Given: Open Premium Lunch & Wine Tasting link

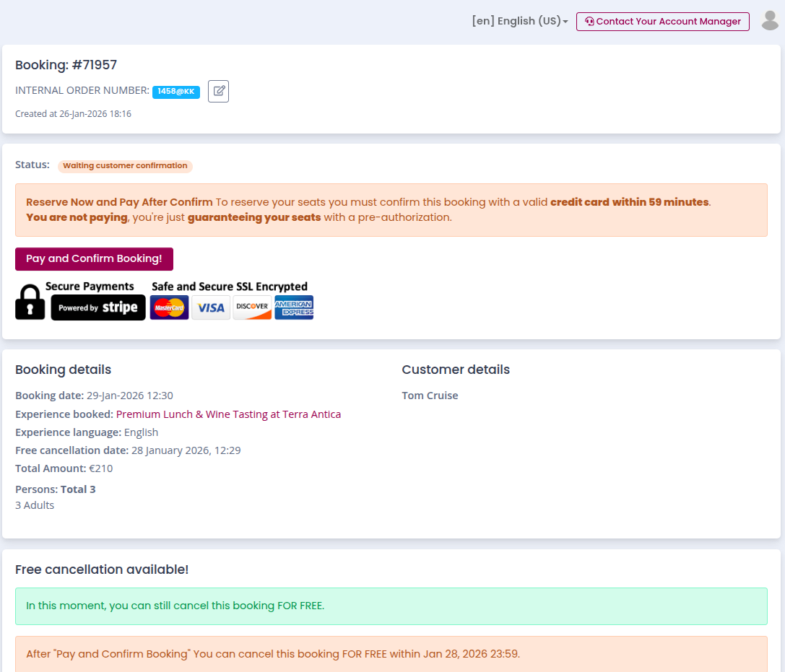Looking at the screenshot, I should click(x=228, y=414).
